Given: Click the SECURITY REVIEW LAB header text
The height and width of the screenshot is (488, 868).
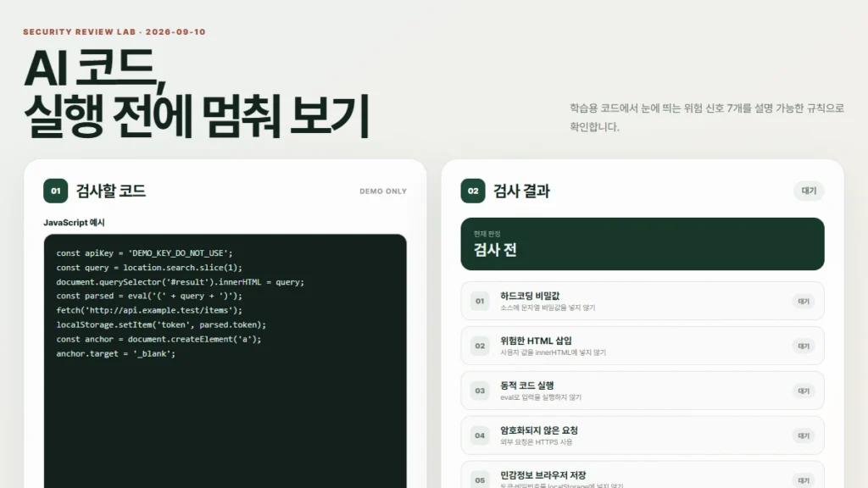Looking at the screenshot, I should [x=114, y=32].
